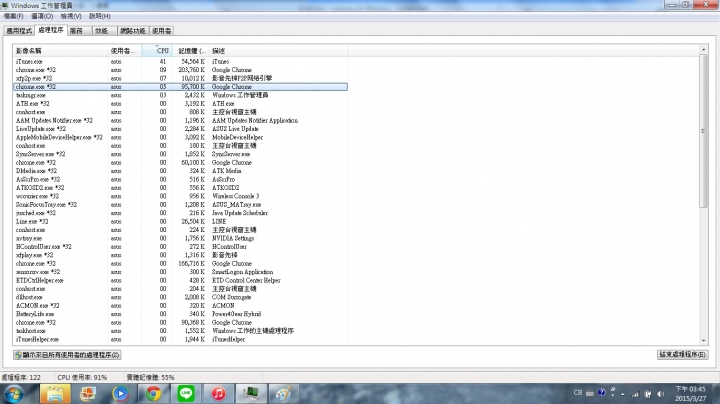720x404 pixels.
Task: Select the SonicFocusTray.exe *32 row
Action: coord(180,204)
